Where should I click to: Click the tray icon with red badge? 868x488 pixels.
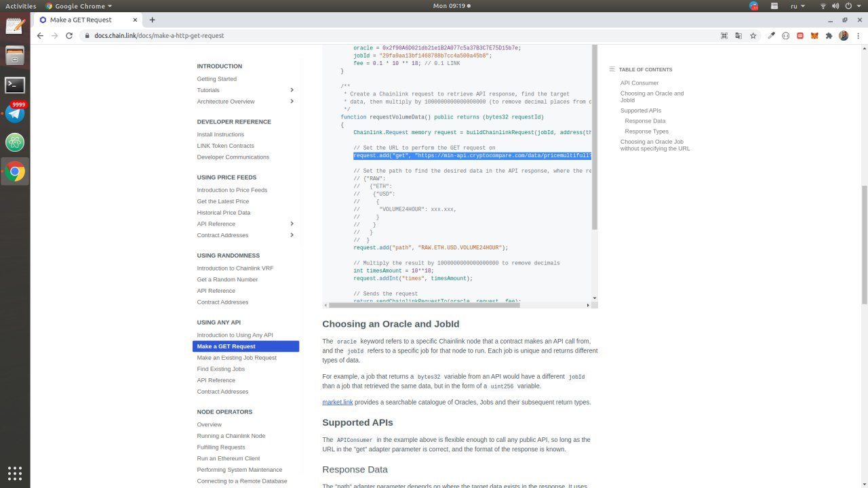(754, 6)
